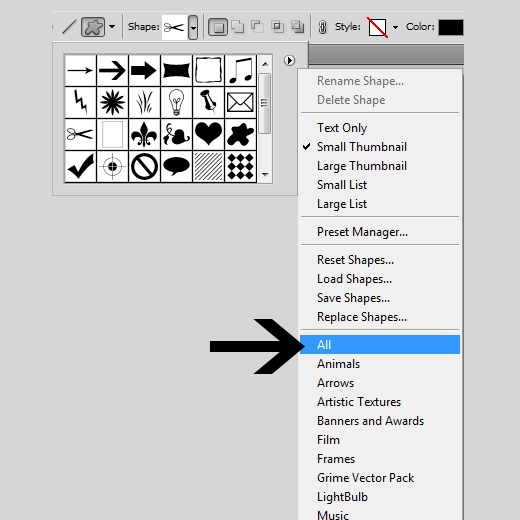This screenshot has width=520, height=520.
Task: Click the shape list scrollbar thumb
Action: pyautogui.click(x=265, y=104)
